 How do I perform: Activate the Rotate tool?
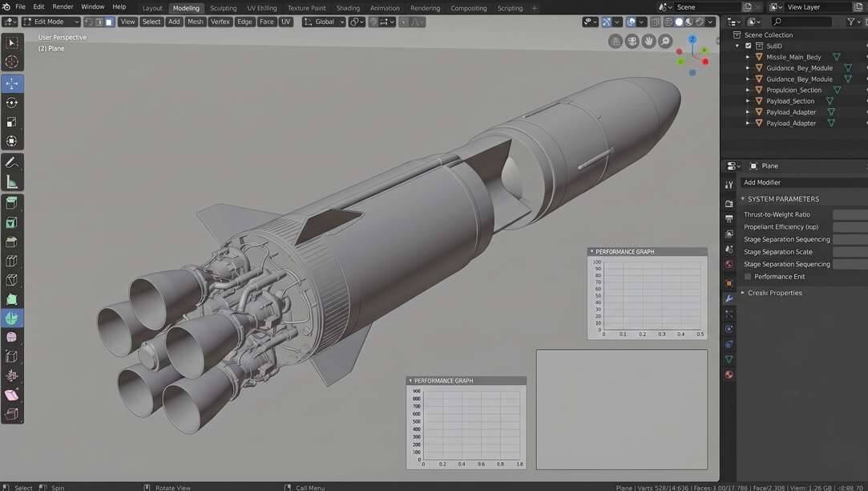(x=12, y=103)
